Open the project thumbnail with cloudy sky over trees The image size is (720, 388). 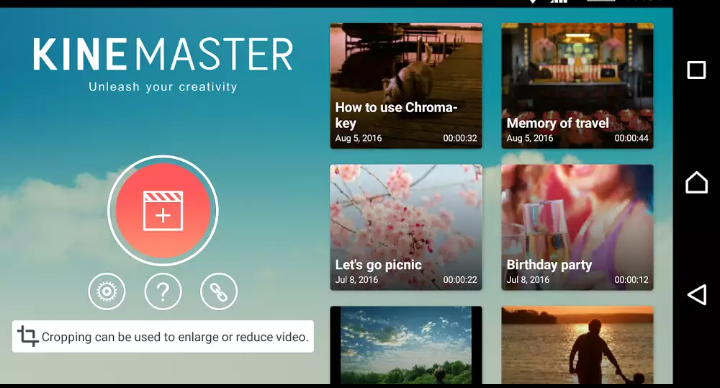click(406, 345)
